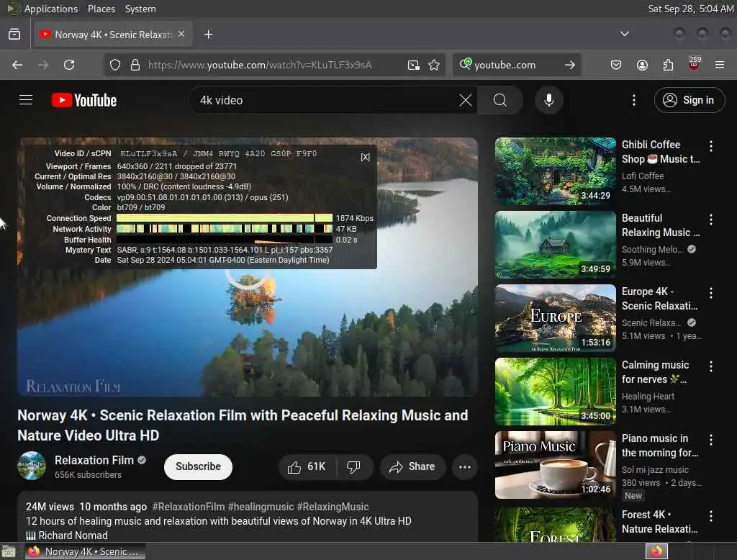The width and height of the screenshot is (737, 560).
Task: Open options for Forest 4K video
Action: 711,516
